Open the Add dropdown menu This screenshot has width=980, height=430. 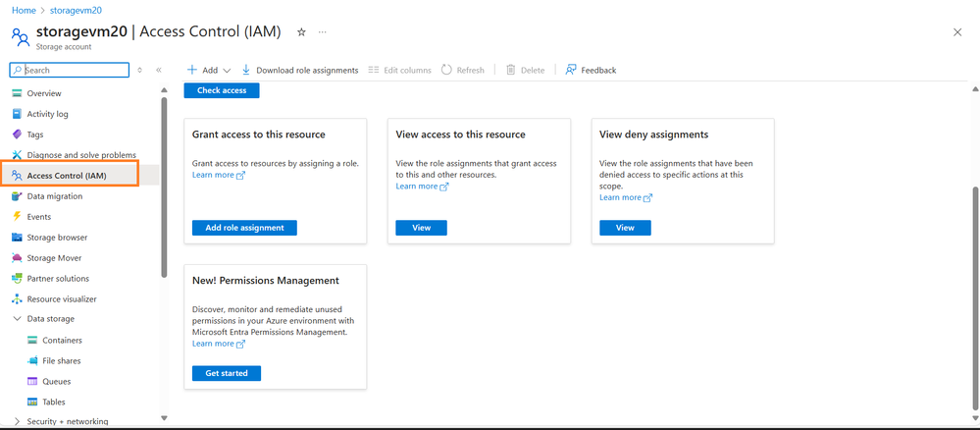click(209, 70)
